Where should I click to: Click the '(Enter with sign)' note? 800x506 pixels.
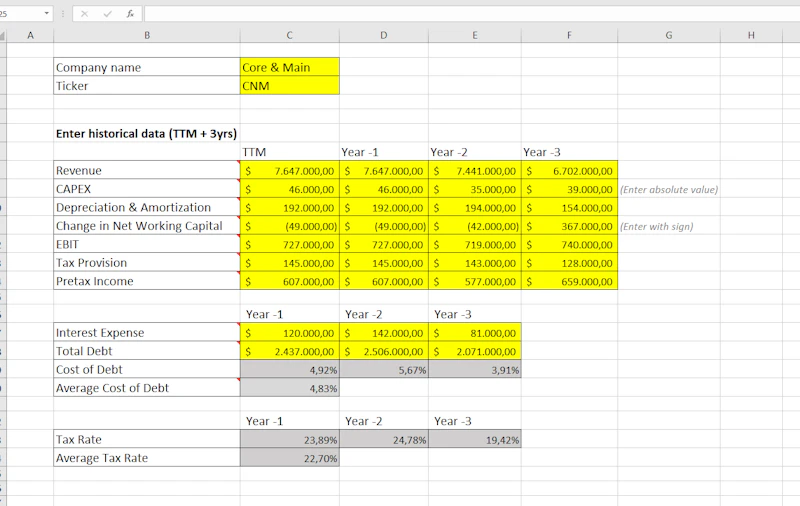657,226
